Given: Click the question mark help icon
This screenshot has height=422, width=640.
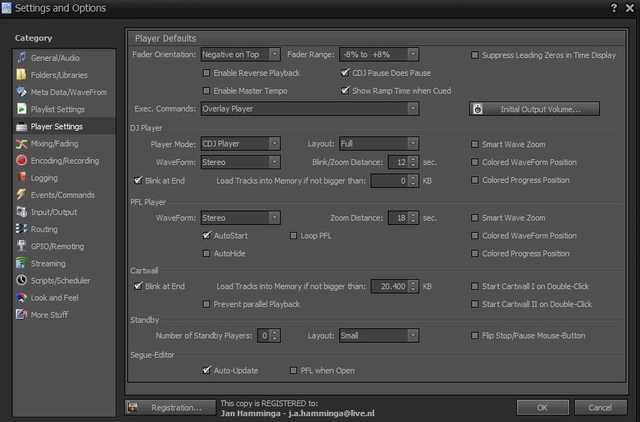Looking at the screenshot, I should (613, 8).
